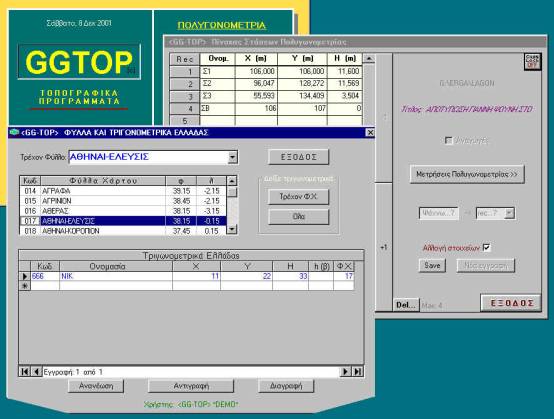Select record 4 row header in the stations table
The image size is (554, 419).
185,108
